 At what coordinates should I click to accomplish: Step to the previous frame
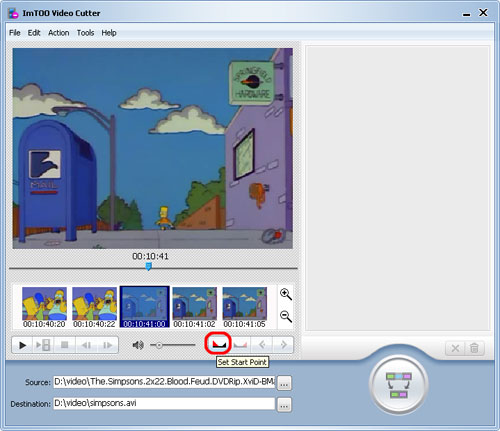coord(86,345)
